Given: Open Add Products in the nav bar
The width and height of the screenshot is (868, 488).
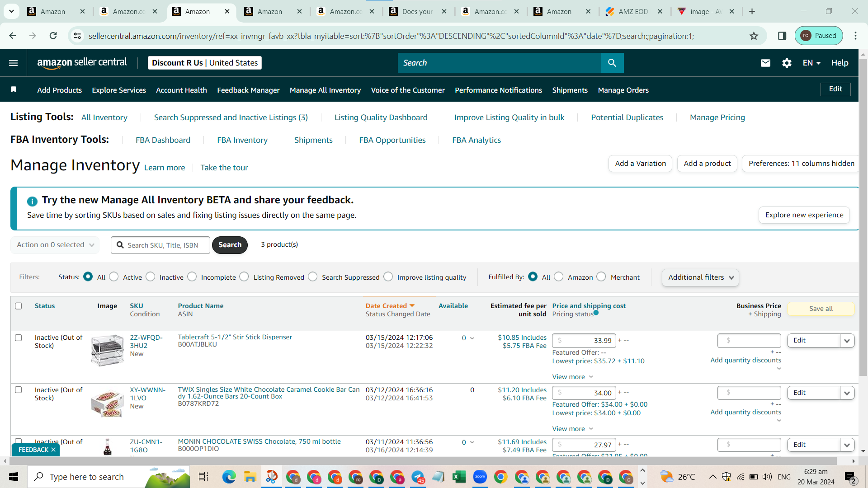Looking at the screenshot, I should pos(60,90).
